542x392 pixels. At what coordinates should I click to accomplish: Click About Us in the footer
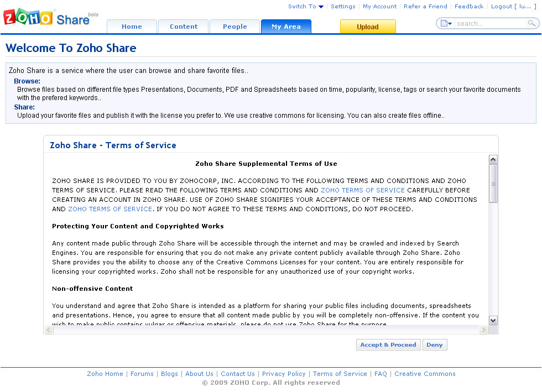click(x=200, y=374)
